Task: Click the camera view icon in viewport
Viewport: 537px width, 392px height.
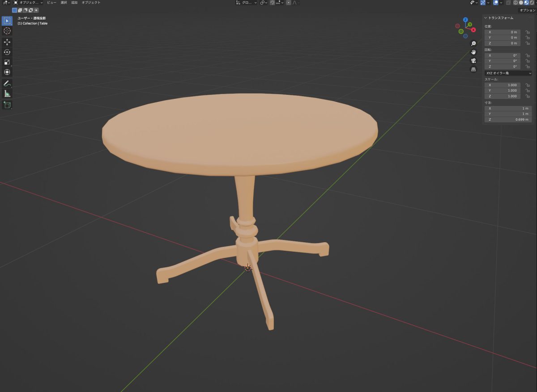Action: [x=473, y=61]
